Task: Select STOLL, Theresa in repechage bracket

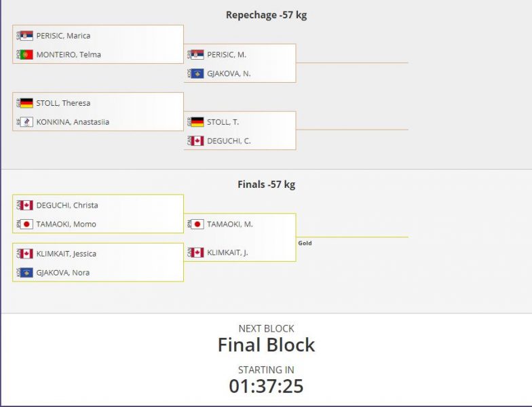Action: pos(63,103)
